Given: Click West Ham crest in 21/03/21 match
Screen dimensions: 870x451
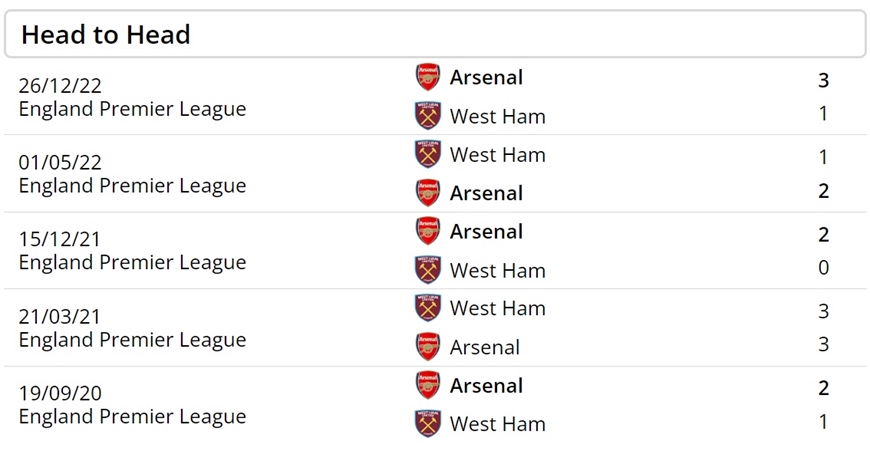Looking at the screenshot, I should click(428, 308).
